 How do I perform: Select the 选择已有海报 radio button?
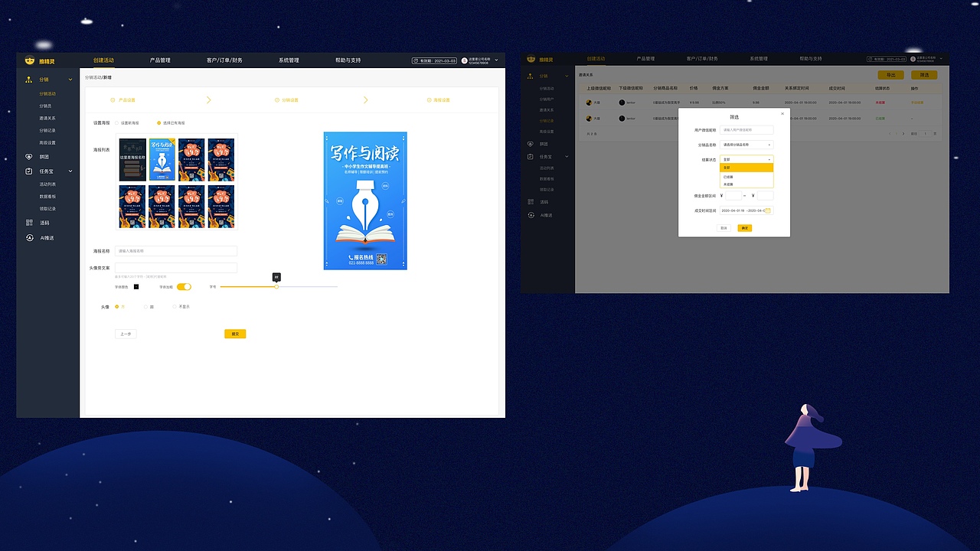point(158,122)
